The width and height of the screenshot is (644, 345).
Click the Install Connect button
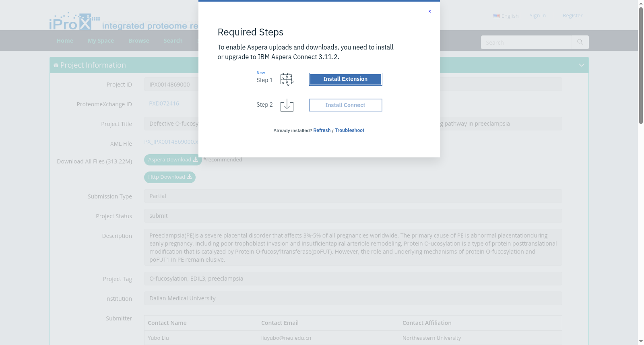345,105
